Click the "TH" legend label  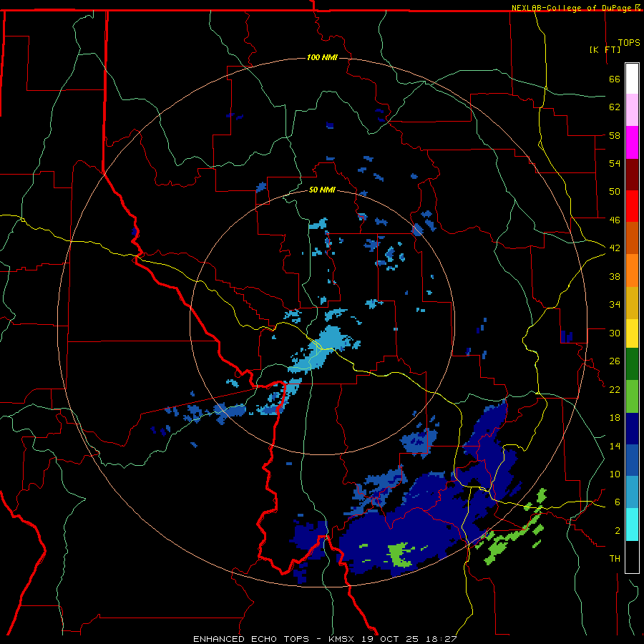615,559
